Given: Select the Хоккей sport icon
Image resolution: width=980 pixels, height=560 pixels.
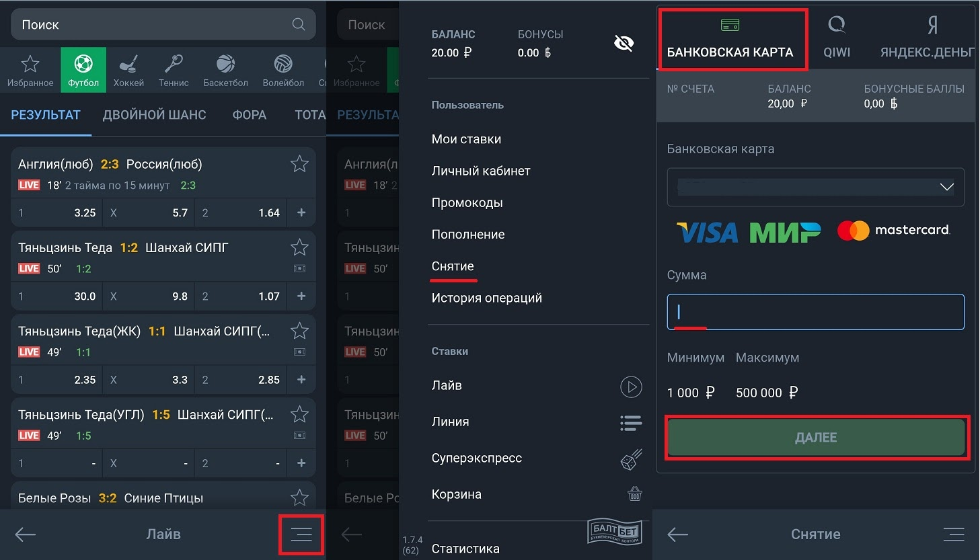Looking at the screenshot, I should tap(128, 71).
